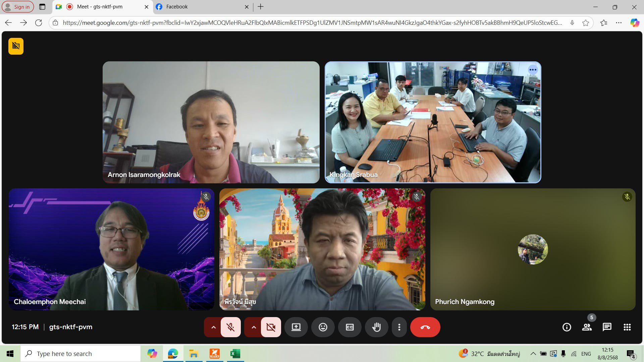Viewport: 644px width, 362px height.
Task: Open Edge Settings and more menu
Action: pyautogui.click(x=619, y=22)
